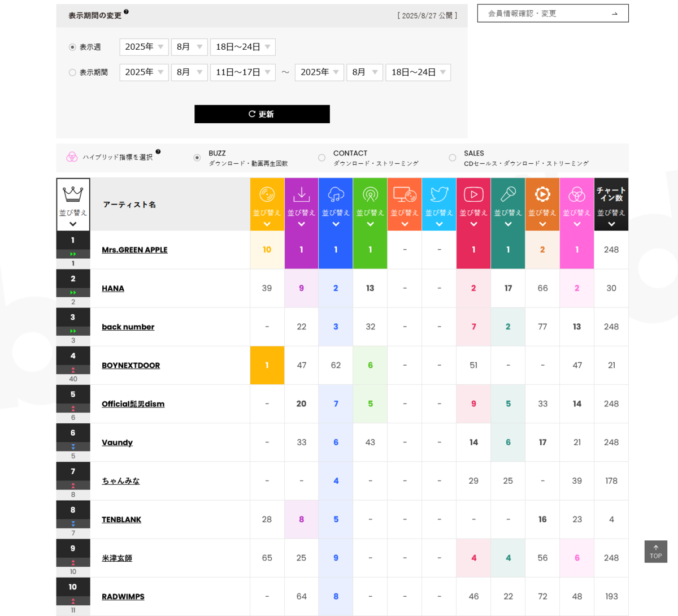Open the 表示期間 end week dropdown 18日〜24日

pyautogui.click(x=418, y=72)
